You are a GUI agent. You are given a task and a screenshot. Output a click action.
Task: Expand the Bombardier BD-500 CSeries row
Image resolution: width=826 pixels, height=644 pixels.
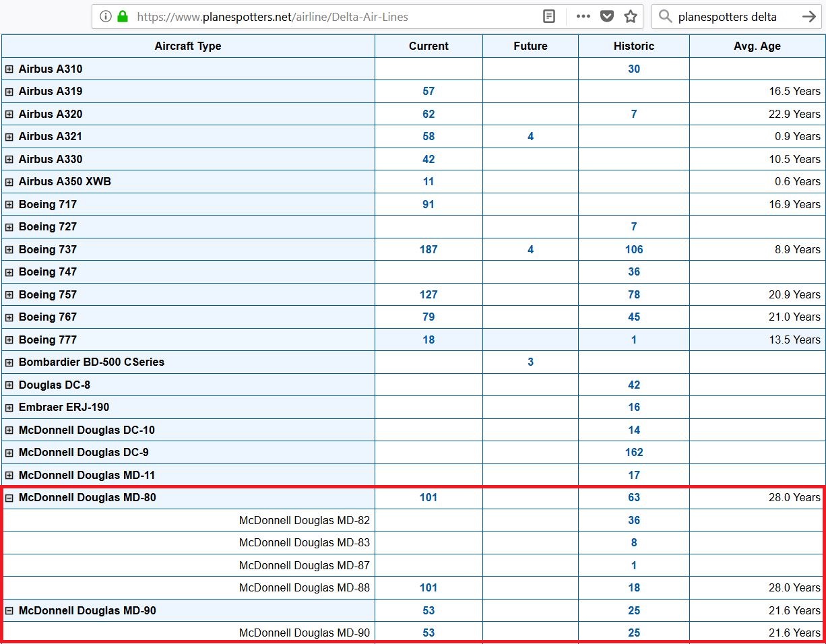tap(9, 362)
